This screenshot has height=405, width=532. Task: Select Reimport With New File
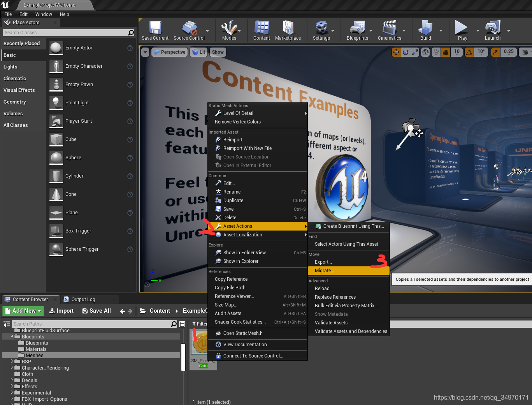(258, 148)
